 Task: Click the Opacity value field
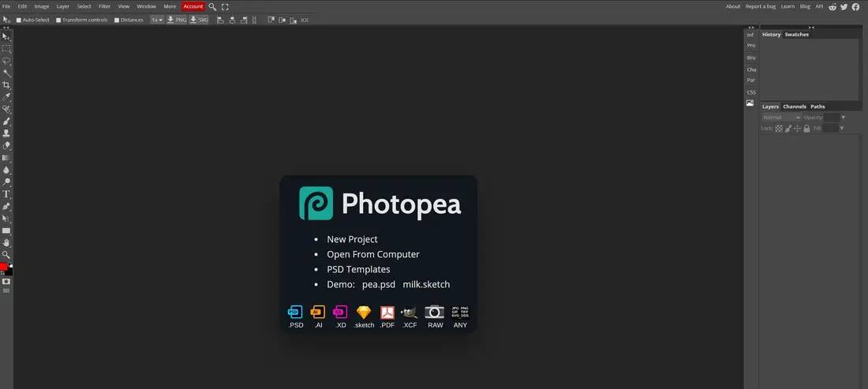832,118
